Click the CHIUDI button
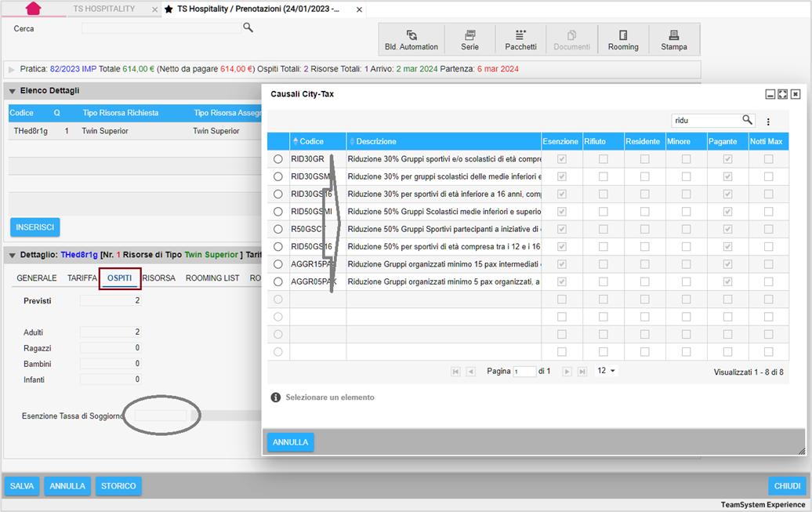The image size is (812, 512). [x=787, y=486]
